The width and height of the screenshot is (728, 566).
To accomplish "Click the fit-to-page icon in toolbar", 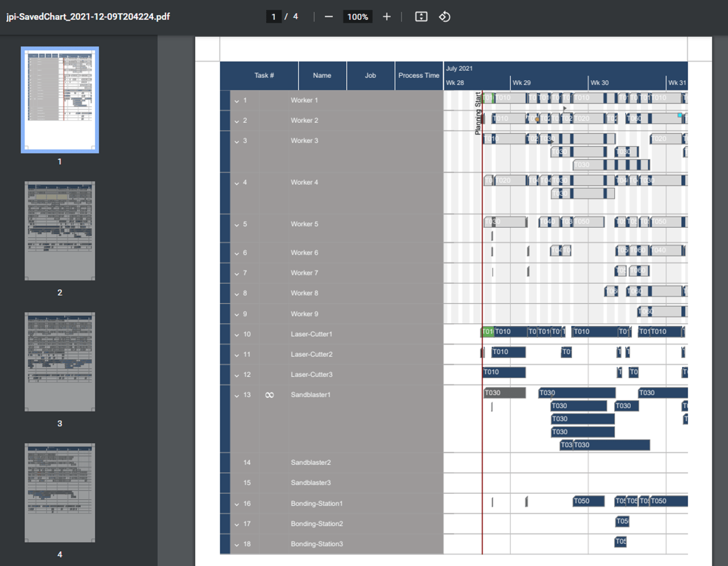I will [421, 16].
